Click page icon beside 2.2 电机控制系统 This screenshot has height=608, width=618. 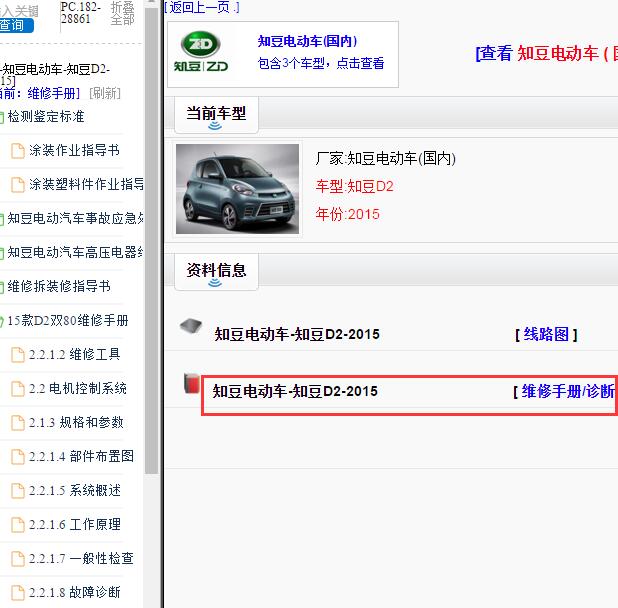(x=18, y=389)
